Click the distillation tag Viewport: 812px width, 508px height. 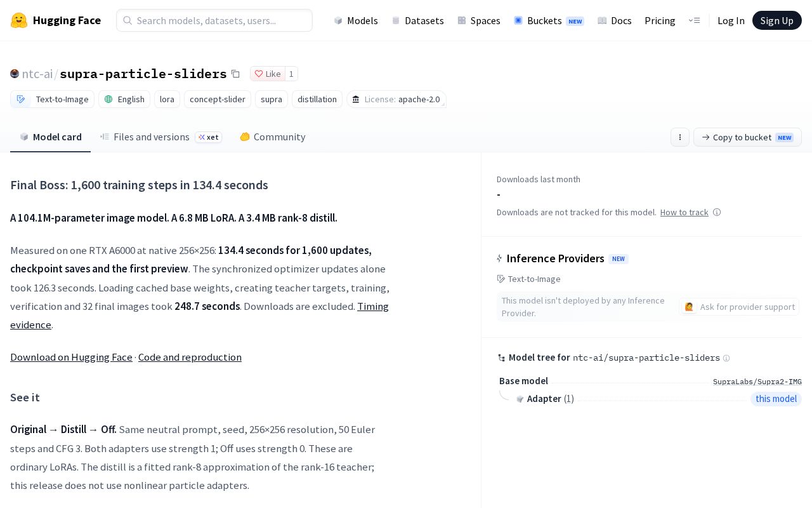(x=317, y=99)
